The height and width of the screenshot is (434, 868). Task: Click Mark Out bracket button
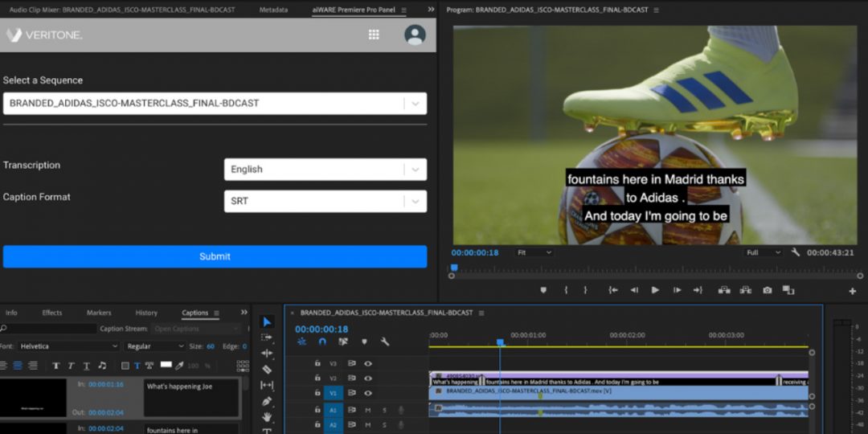pos(585,290)
